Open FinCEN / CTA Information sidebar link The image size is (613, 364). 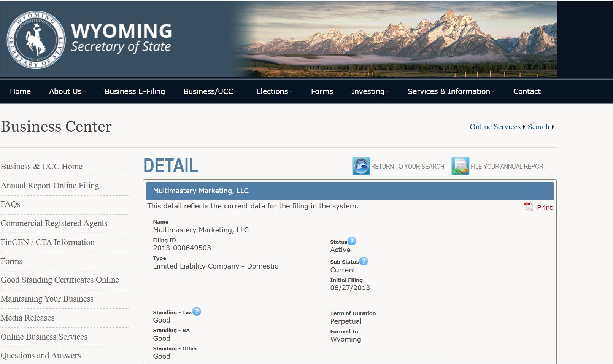(x=48, y=242)
